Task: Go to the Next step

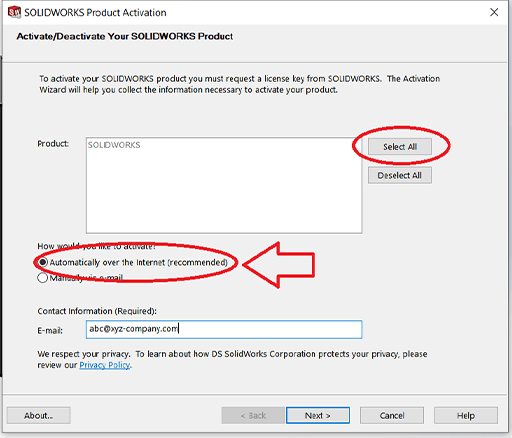Action: [318, 415]
